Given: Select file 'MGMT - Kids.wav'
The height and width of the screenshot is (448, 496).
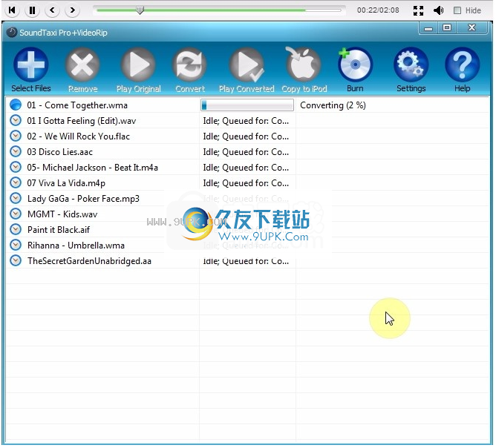Looking at the screenshot, I should point(62,214).
